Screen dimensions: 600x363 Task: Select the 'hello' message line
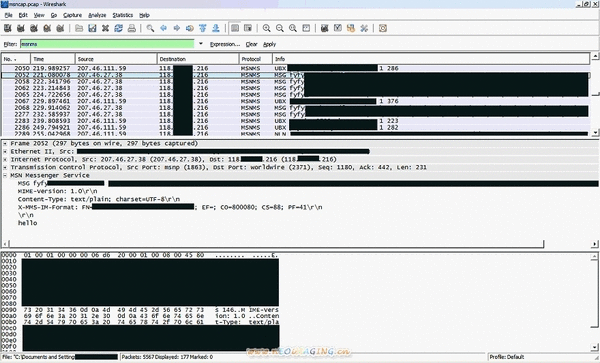coord(28,223)
